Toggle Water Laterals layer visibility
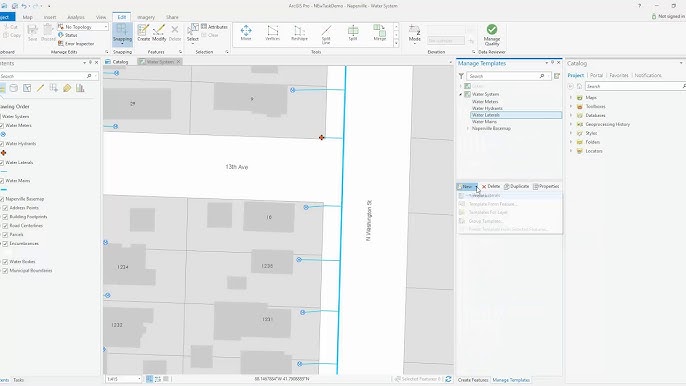Image resolution: width=686 pixels, height=386 pixels. coord(2,163)
